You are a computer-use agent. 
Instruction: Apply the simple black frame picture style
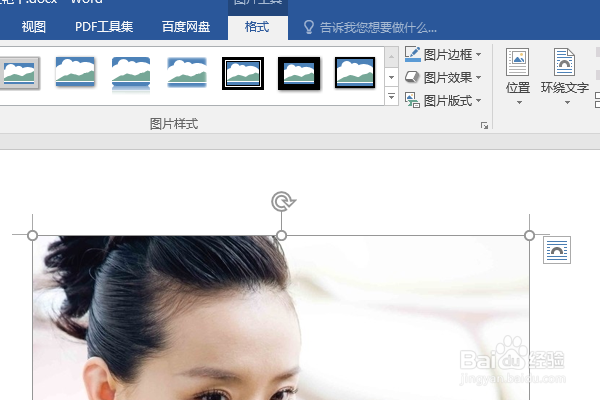coord(355,73)
